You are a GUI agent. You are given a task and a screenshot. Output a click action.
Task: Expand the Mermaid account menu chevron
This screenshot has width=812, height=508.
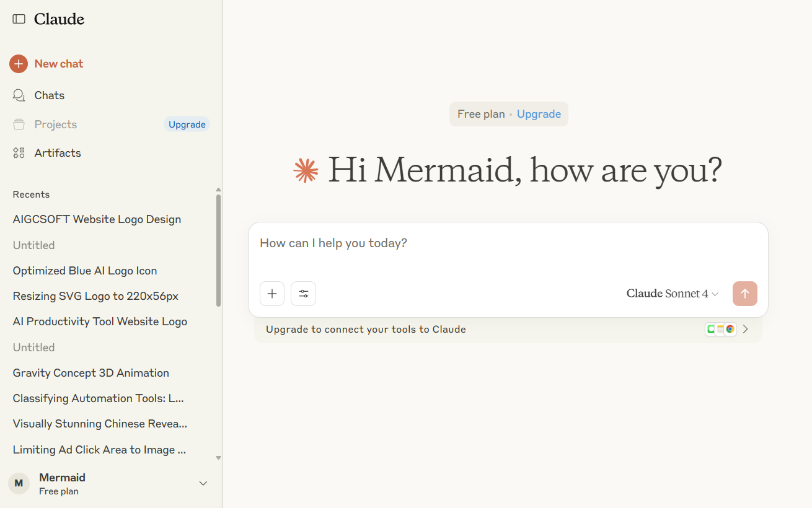203,483
